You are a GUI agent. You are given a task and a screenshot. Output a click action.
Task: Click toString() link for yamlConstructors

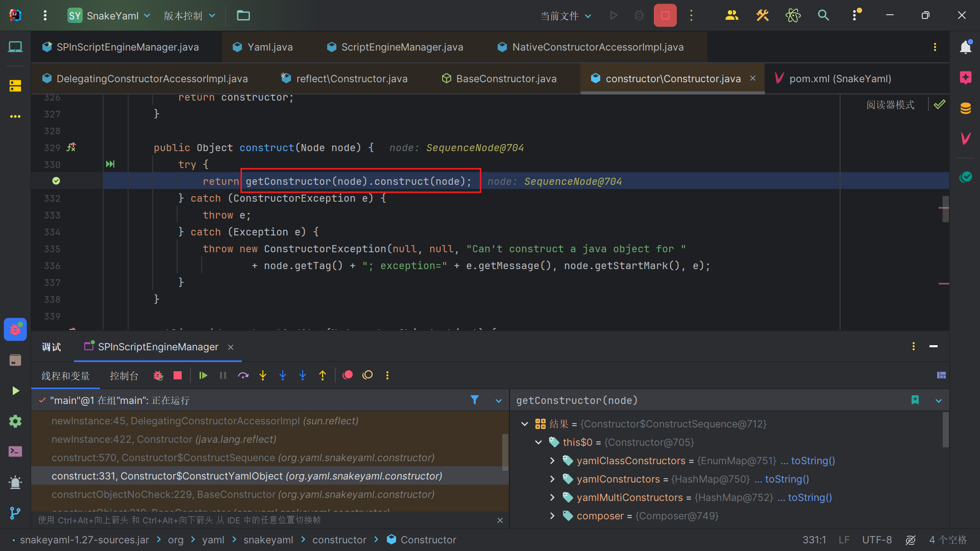tap(787, 479)
